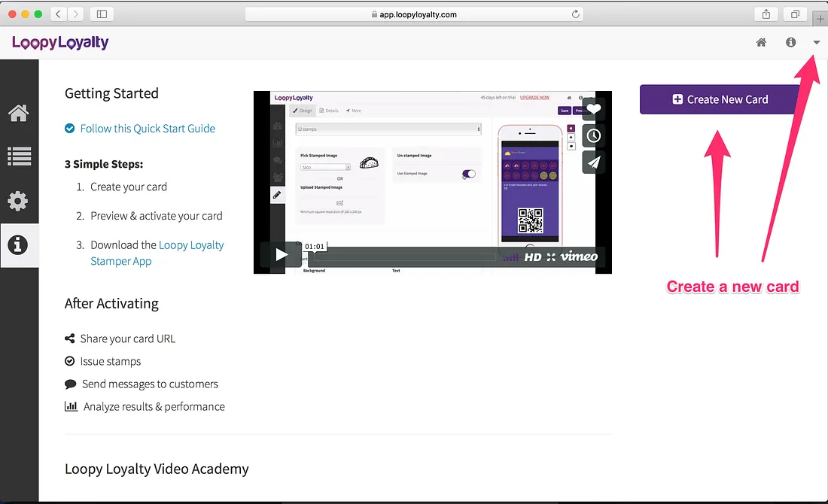Click the "Send messages to customers" text
Viewport: 828px width, 504px height.
point(150,384)
